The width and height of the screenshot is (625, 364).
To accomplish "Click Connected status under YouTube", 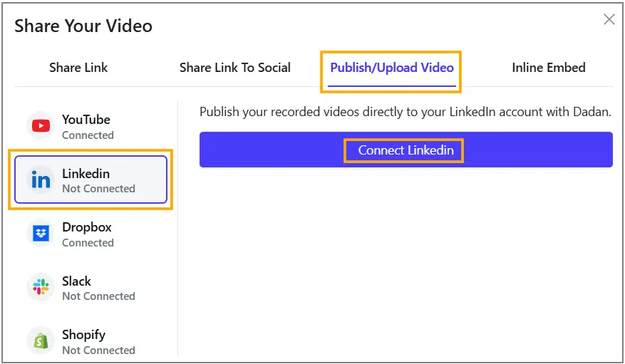I will pyautogui.click(x=88, y=135).
